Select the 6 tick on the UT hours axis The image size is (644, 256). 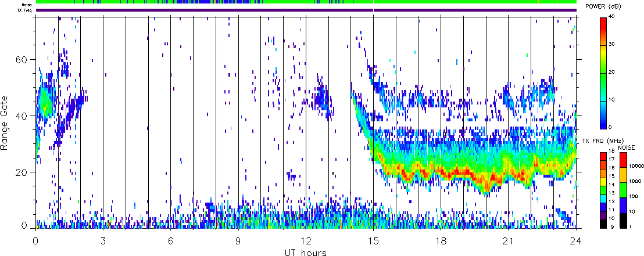170,241
